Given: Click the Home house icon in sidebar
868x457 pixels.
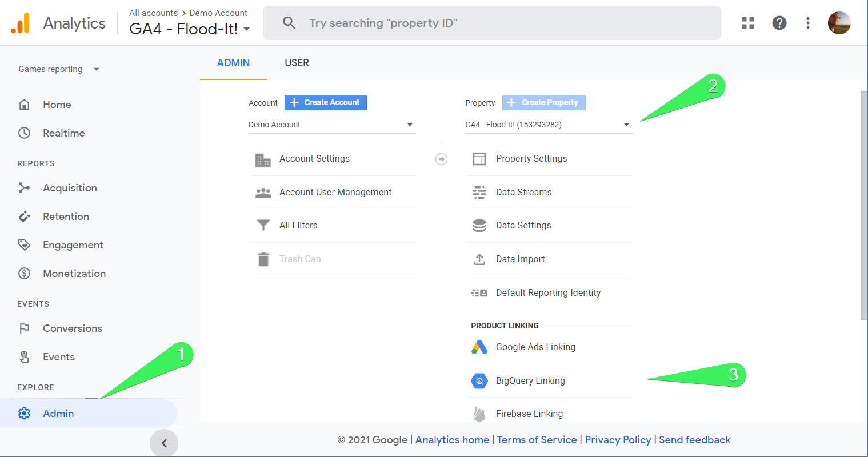Looking at the screenshot, I should pyautogui.click(x=24, y=105).
